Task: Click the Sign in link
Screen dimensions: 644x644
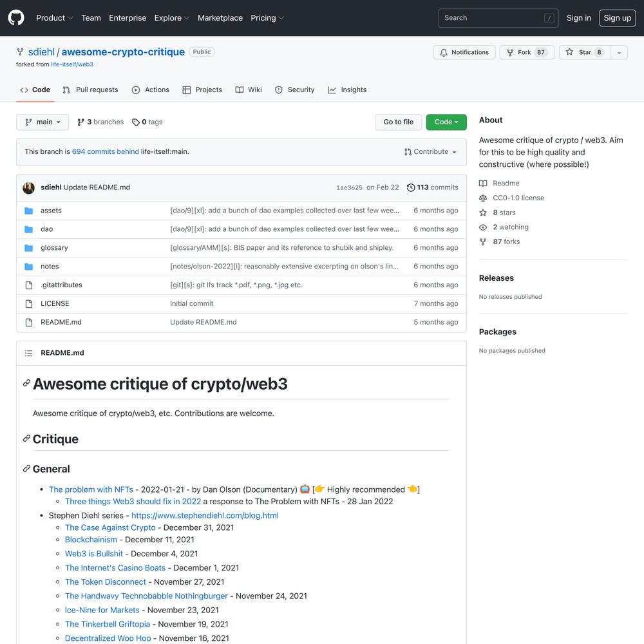Action: (579, 18)
